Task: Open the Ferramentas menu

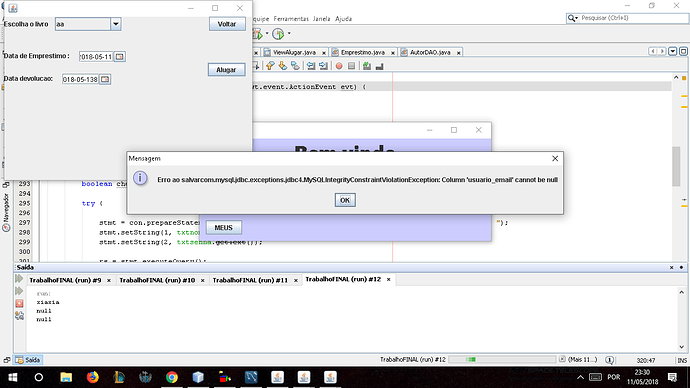Action: pyautogui.click(x=291, y=19)
